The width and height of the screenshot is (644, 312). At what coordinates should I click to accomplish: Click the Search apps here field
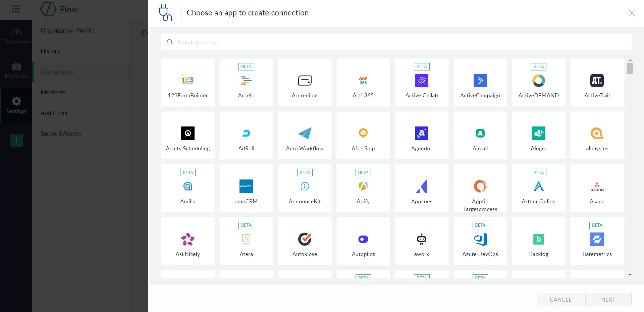396,42
